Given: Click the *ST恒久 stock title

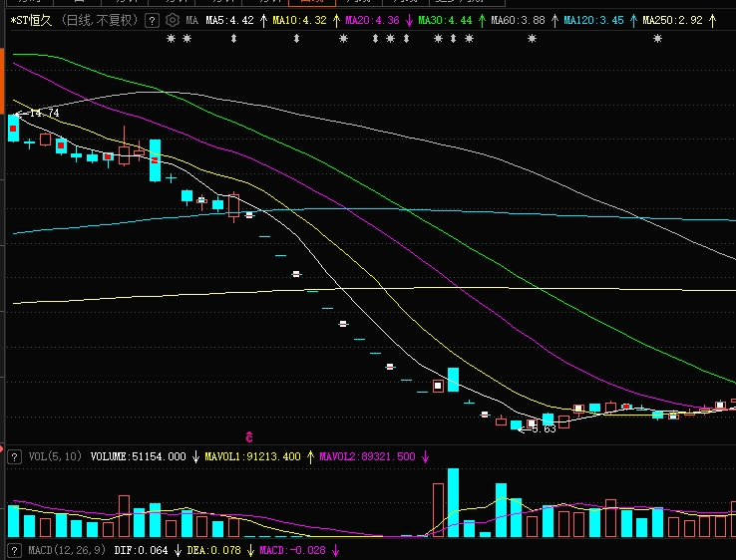Looking at the screenshot, I should tap(31, 21).
